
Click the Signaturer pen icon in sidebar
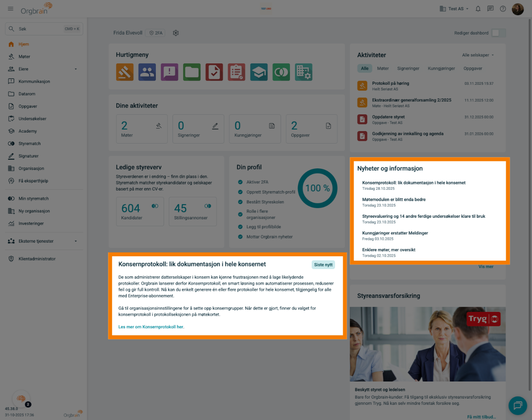[11, 156]
